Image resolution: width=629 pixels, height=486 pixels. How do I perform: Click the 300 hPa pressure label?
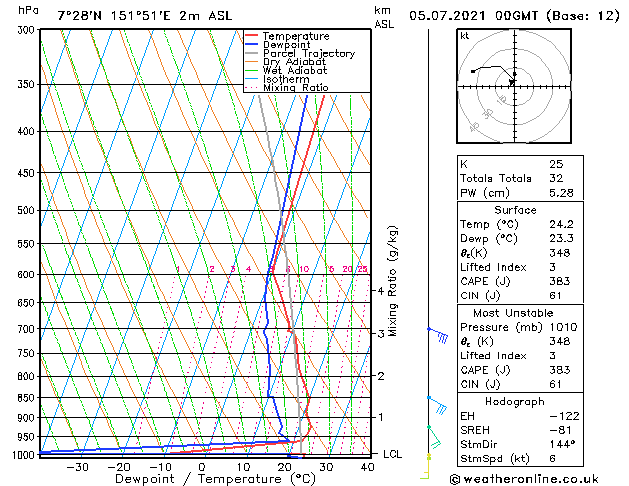click(x=28, y=30)
